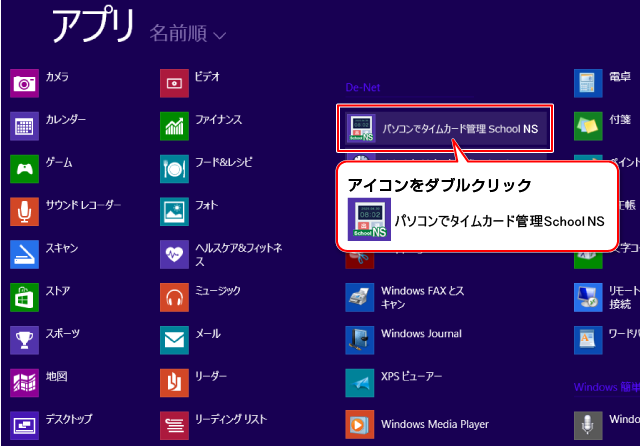Viewport: 640px width, 446px height.
Task: Click the Windows FAX とスキャン label
Action: pos(422,297)
